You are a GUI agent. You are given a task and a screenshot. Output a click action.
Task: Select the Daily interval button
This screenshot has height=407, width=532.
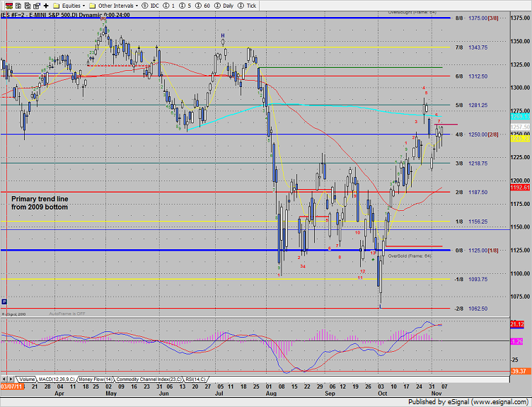click(224, 6)
